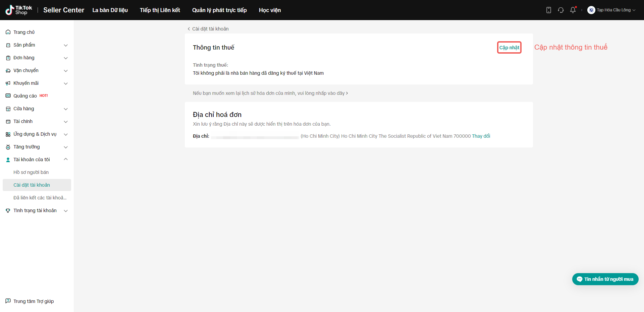Click the Quảng cáo ad icon

tap(8, 96)
